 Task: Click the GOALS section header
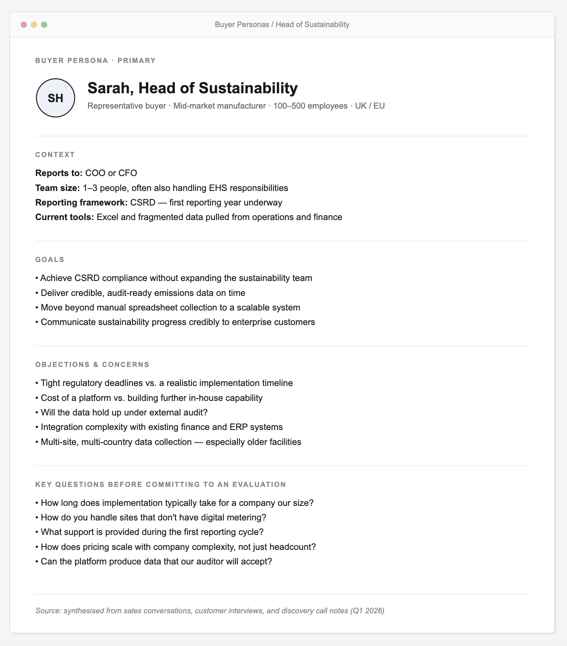[50, 260]
